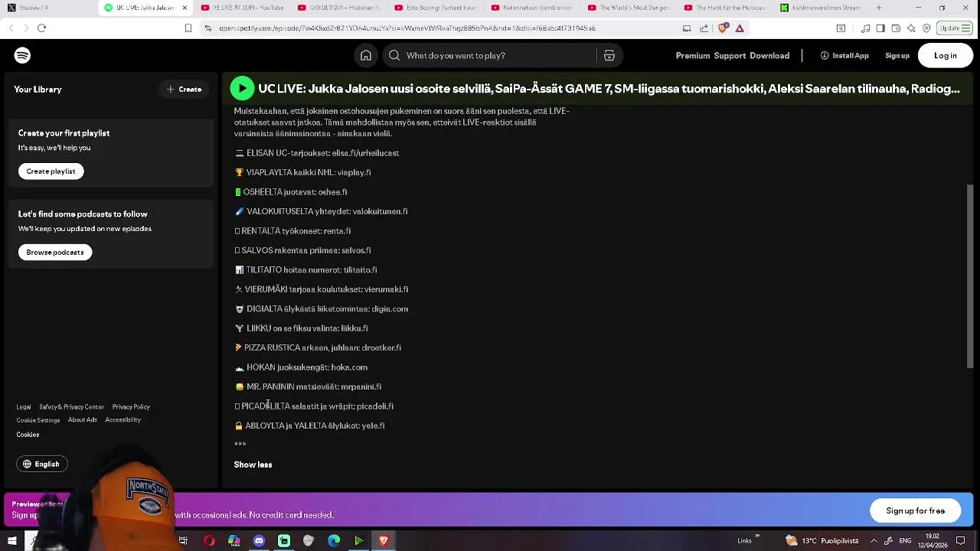Click the OSHEELTA juotavat line
The width and height of the screenshot is (980, 551).
291,192
